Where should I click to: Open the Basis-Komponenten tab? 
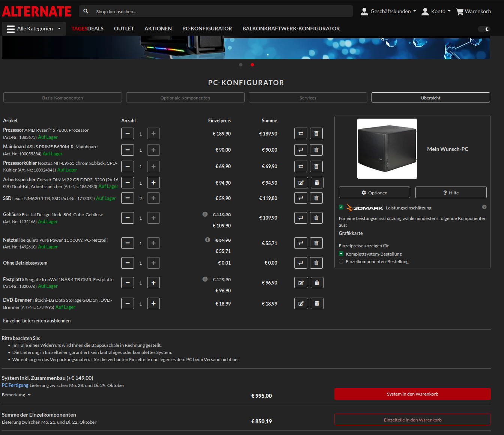62,98
